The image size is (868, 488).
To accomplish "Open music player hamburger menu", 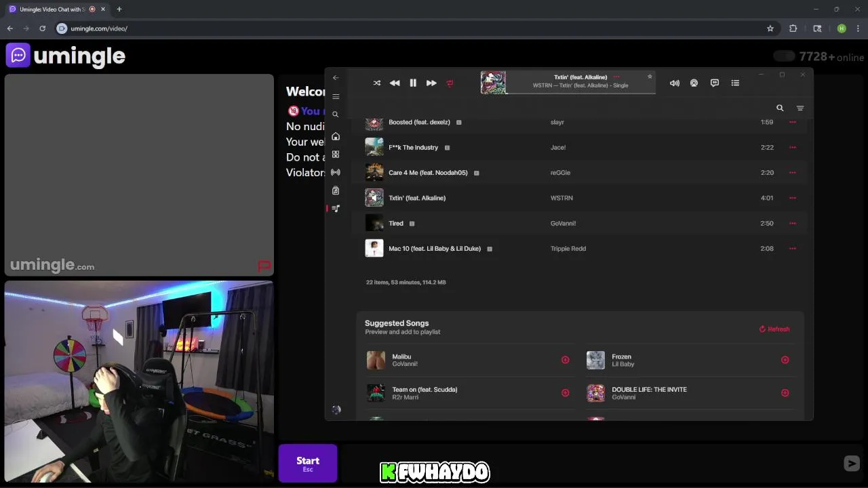I will click(x=336, y=97).
